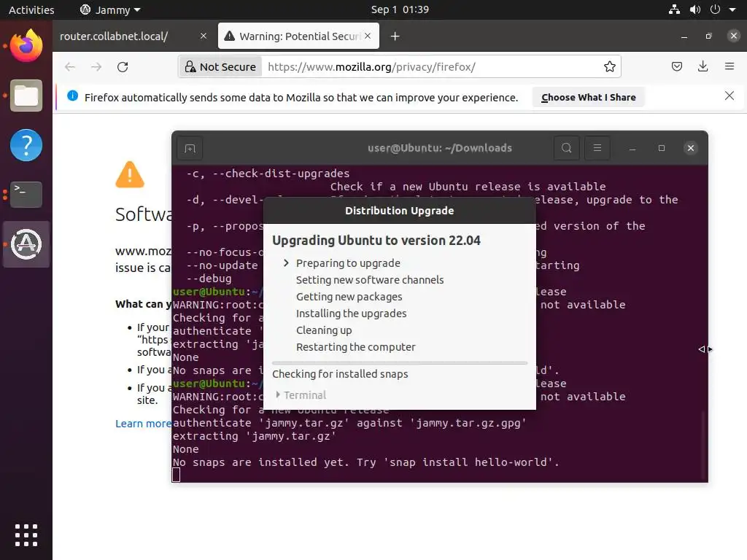This screenshot has width=747, height=560.
Task: Click Choose What I Share button
Action: coord(589,97)
